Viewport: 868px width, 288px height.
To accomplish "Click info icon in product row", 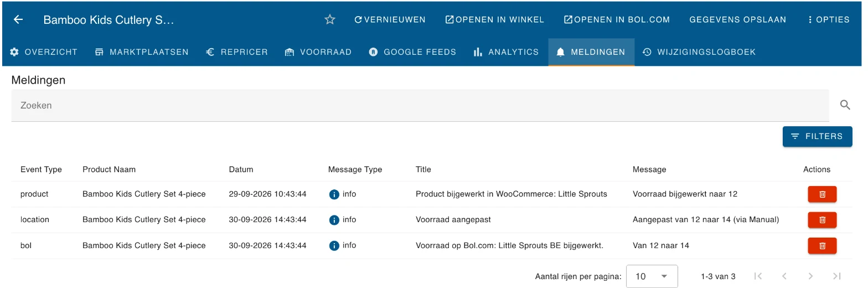I will coord(334,194).
